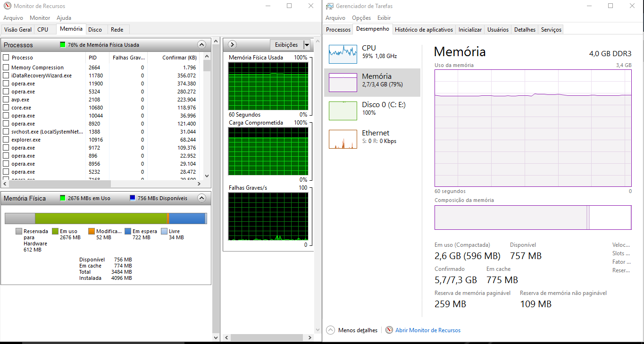Open the Monitor menu
This screenshot has width=644, height=344.
pyautogui.click(x=40, y=18)
